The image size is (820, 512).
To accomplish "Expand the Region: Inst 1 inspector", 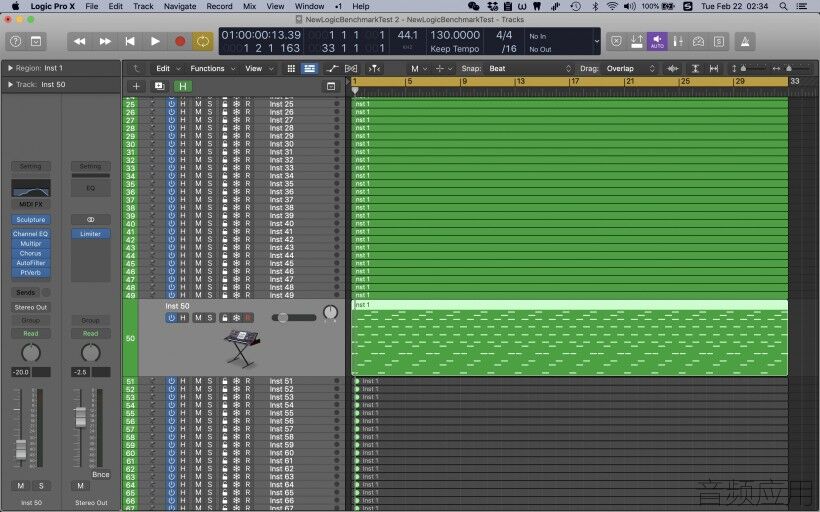I will pyautogui.click(x=10, y=68).
